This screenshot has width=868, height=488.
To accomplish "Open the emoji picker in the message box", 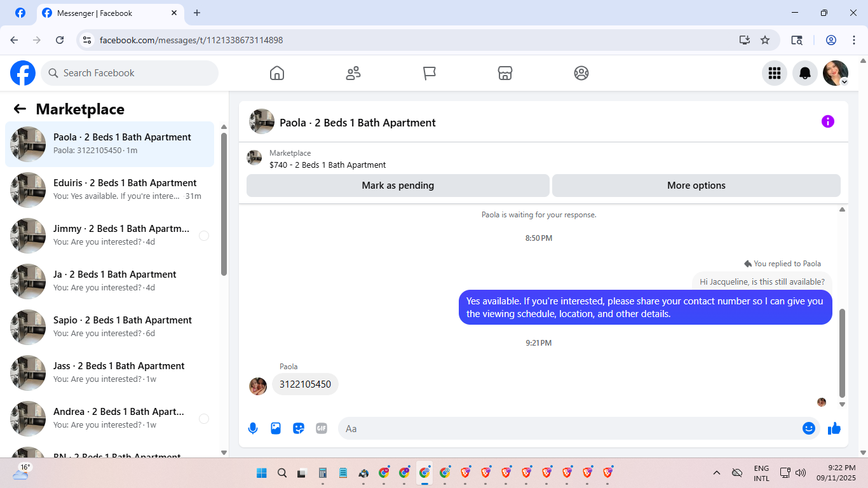I will pos(809,428).
